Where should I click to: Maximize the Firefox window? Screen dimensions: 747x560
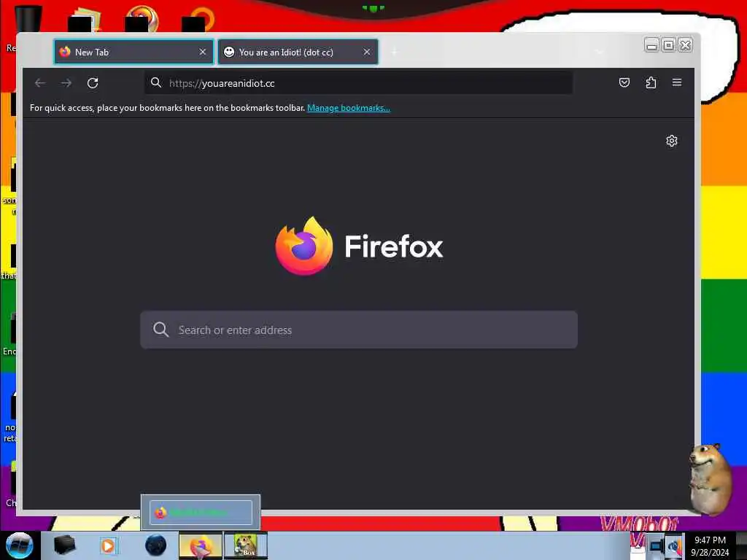pyautogui.click(x=668, y=45)
